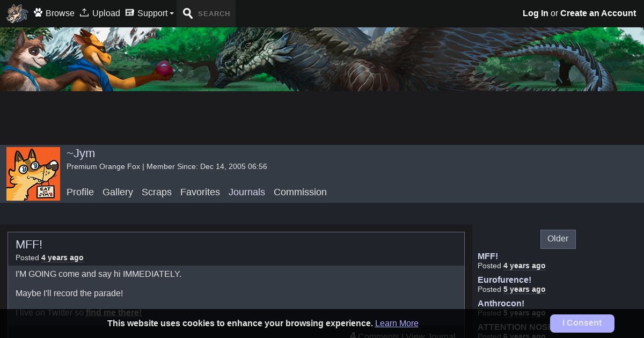This screenshot has width=644, height=338.
Task: Open the Gallery tab
Action: click(118, 192)
